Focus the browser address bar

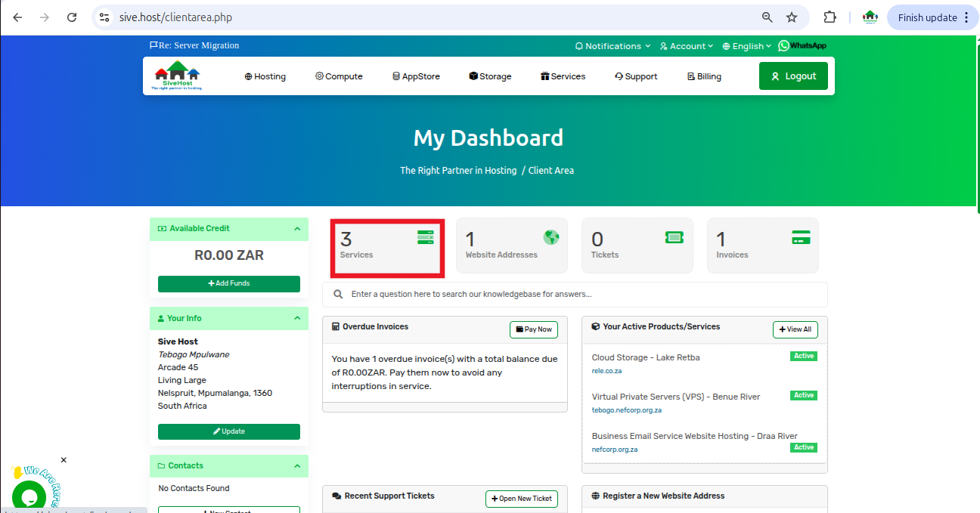click(431, 17)
